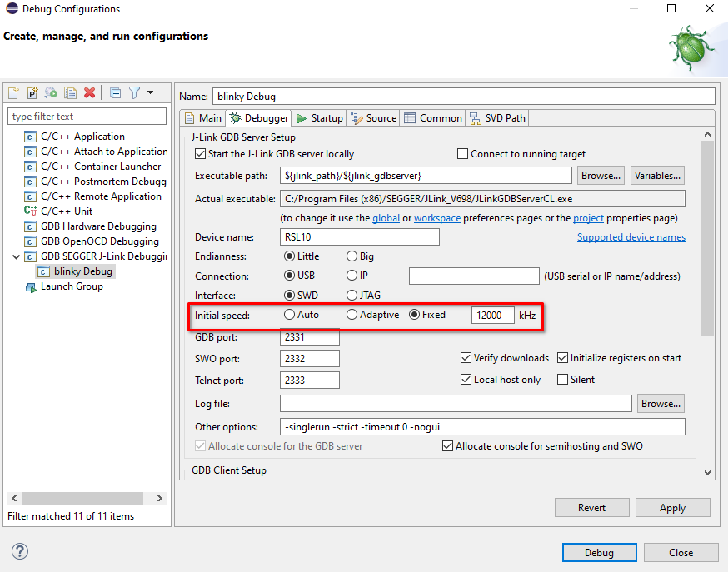Collapse all configurations in the tree

pyautogui.click(x=115, y=92)
